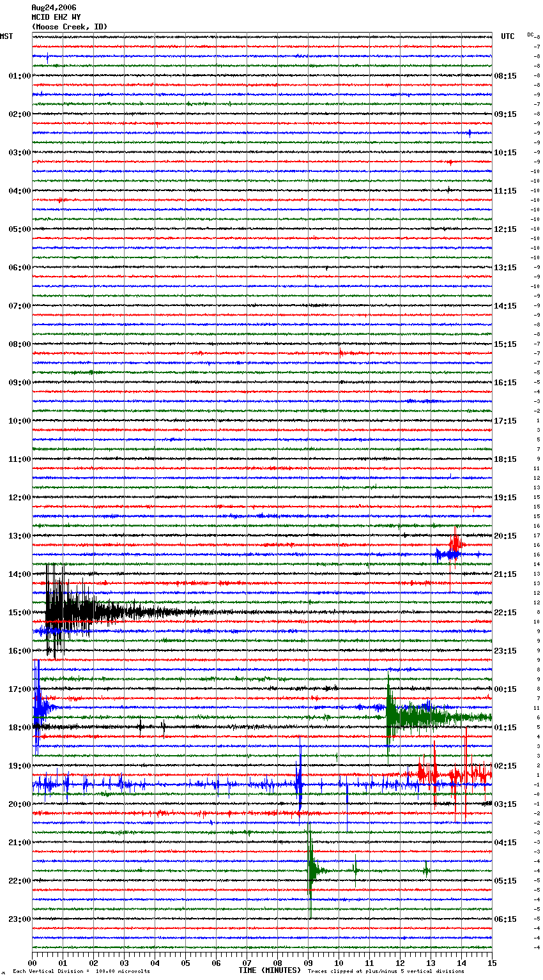Select the 19:00 MST time label

(x=20, y=766)
